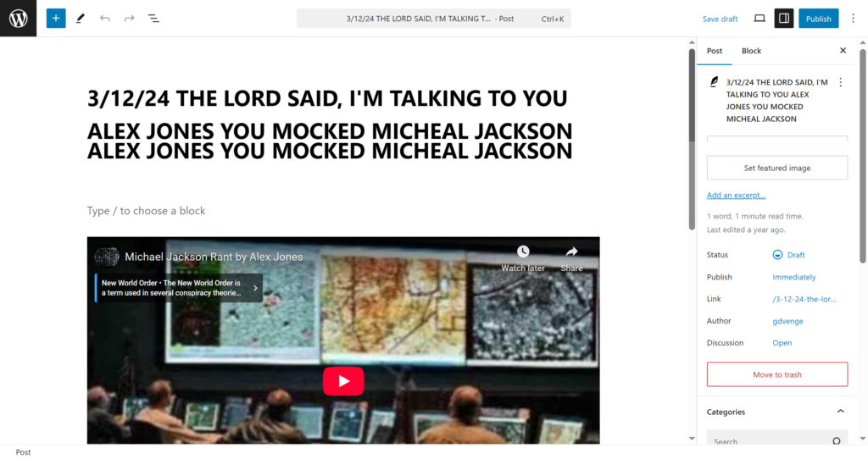Click the Publish button
Screen dimensions: 868x459
click(818, 18)
